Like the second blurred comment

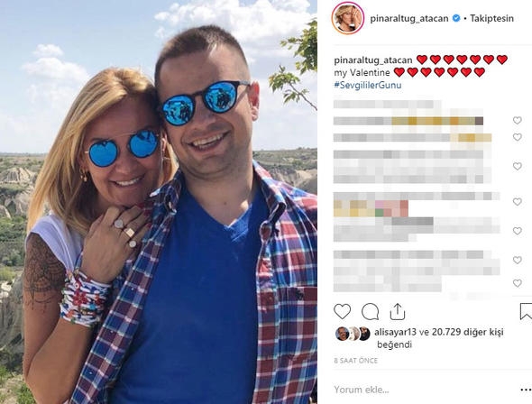click(517, 137)
